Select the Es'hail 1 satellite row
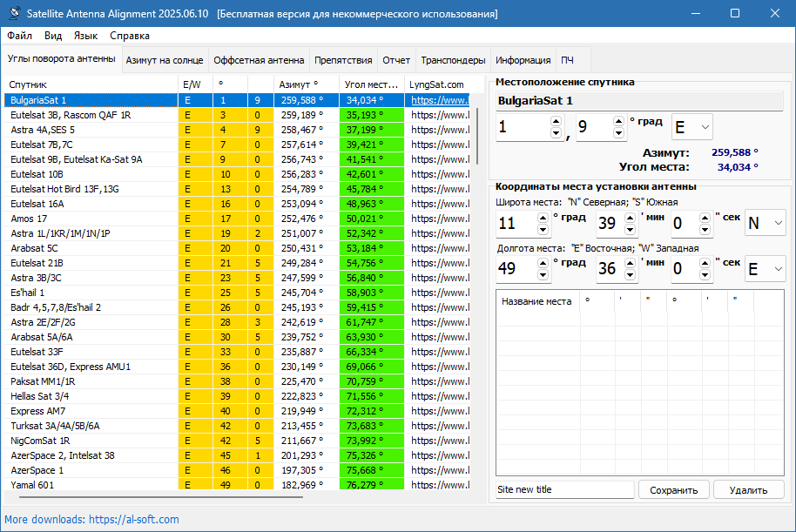This screenshot has width=796, height=532. [238, 293]
